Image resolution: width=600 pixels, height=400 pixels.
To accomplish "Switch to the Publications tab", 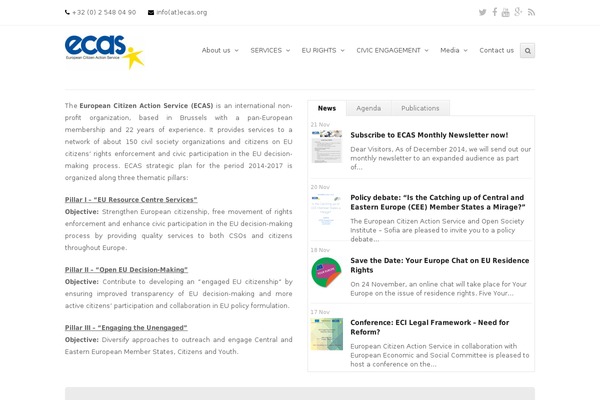I will [x=420, y=108].
